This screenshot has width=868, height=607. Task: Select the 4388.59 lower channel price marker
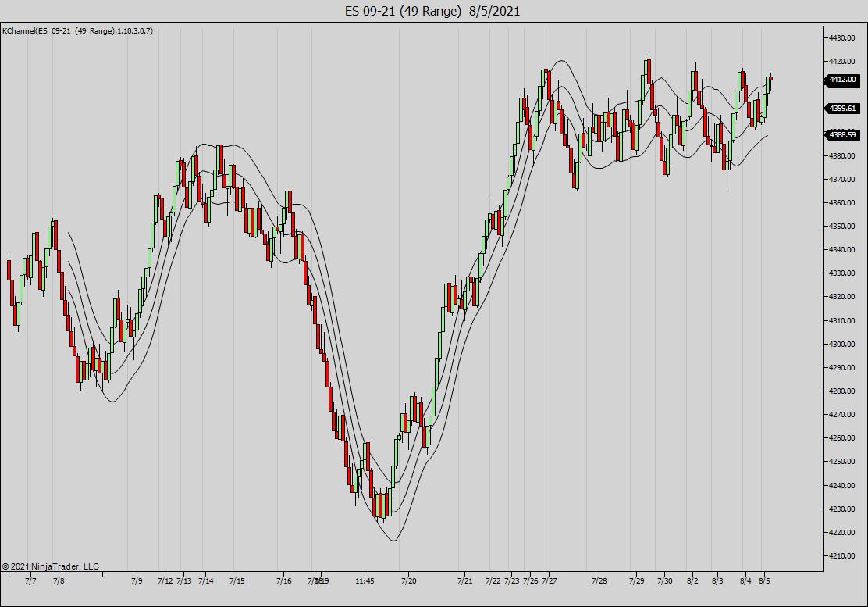click(842, 134)
